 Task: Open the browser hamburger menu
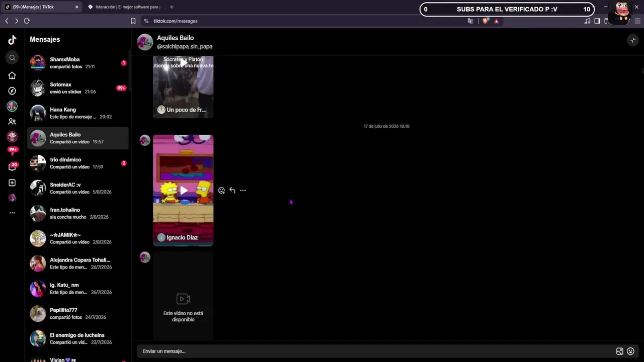tap(638, 21)
